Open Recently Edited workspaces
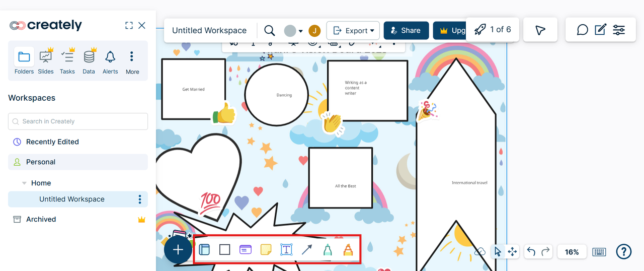Screen dimensions: 644x271 [x=52, y=142]
